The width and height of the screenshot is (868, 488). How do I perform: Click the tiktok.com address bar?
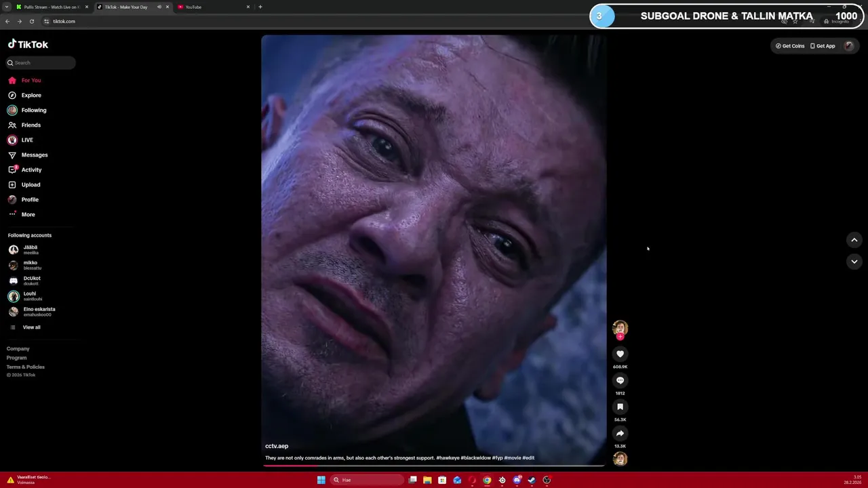[407, 21]
